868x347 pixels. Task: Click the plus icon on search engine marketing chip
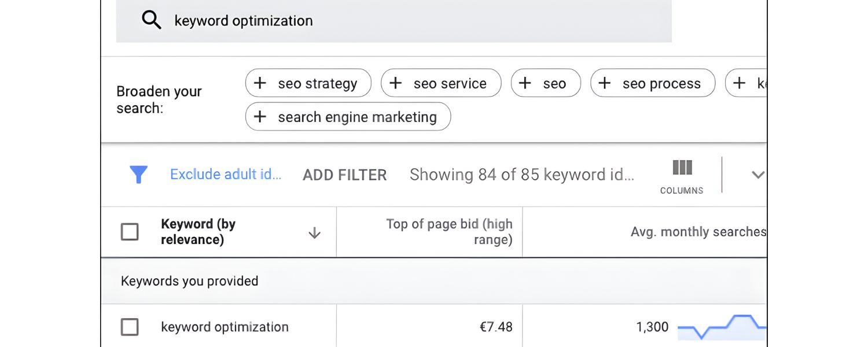[x=260, y=116]
